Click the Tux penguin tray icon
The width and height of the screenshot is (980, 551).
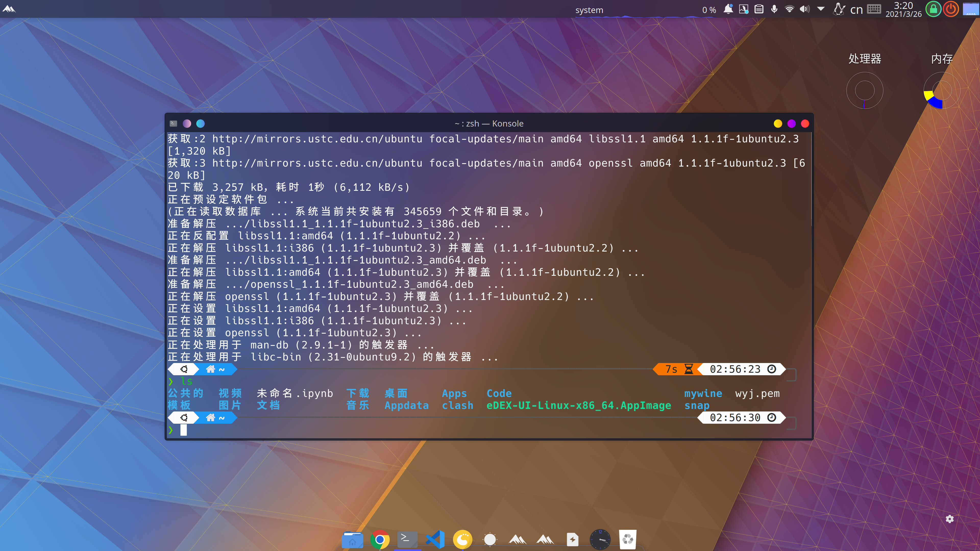click(x=839, y=9)
